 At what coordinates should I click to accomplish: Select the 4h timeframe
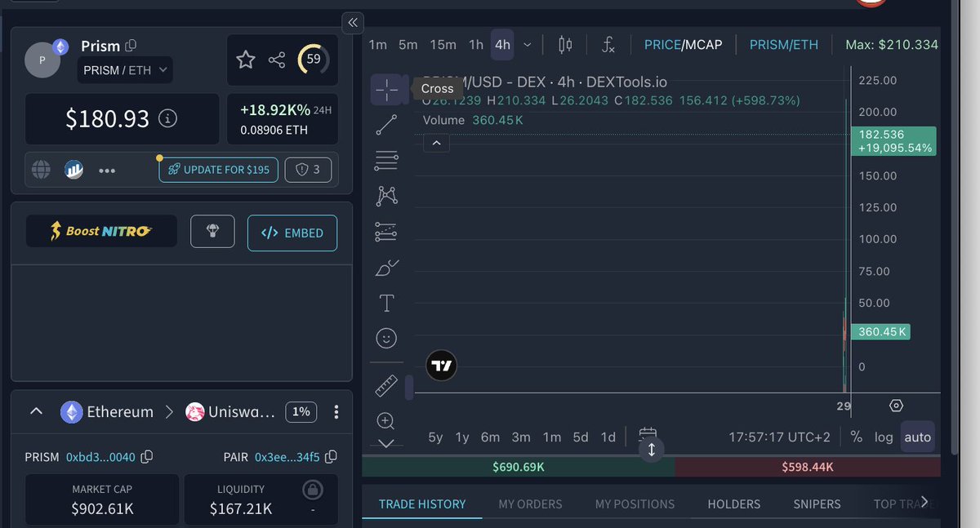coord(503,45)
